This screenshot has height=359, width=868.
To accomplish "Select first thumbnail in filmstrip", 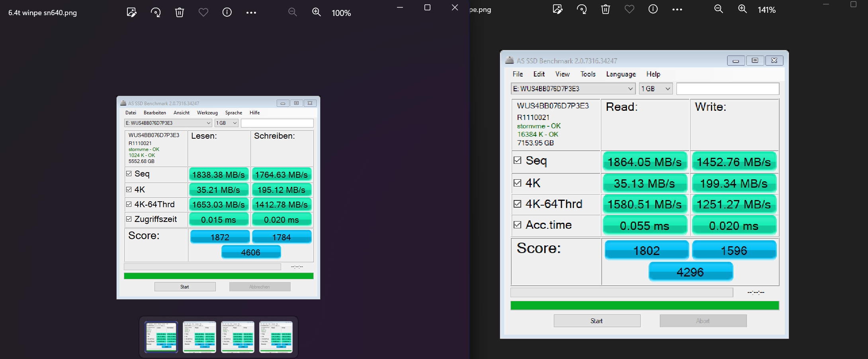I will click(x=161, y=337).
